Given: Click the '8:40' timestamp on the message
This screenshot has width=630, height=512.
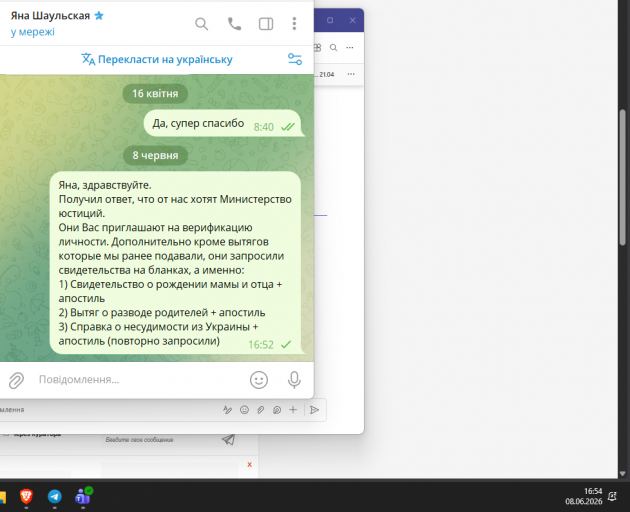Looking at the screenshot, I should 264,127.
